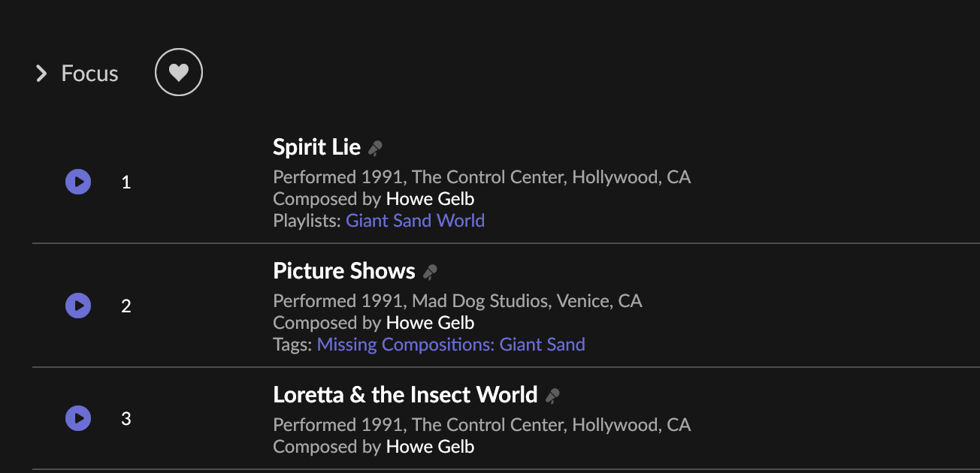Select track number 2 row
The height and width of the screenshot is (473, 980).
pyautogui.click(x=506, y=306)
